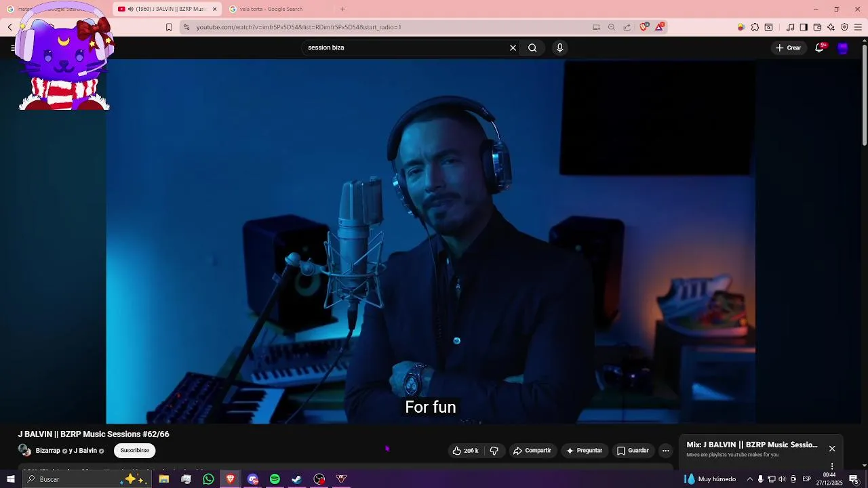Open Brave Shields lion icon
This screenshot has width=868, height=488.
tap(644, 27)
